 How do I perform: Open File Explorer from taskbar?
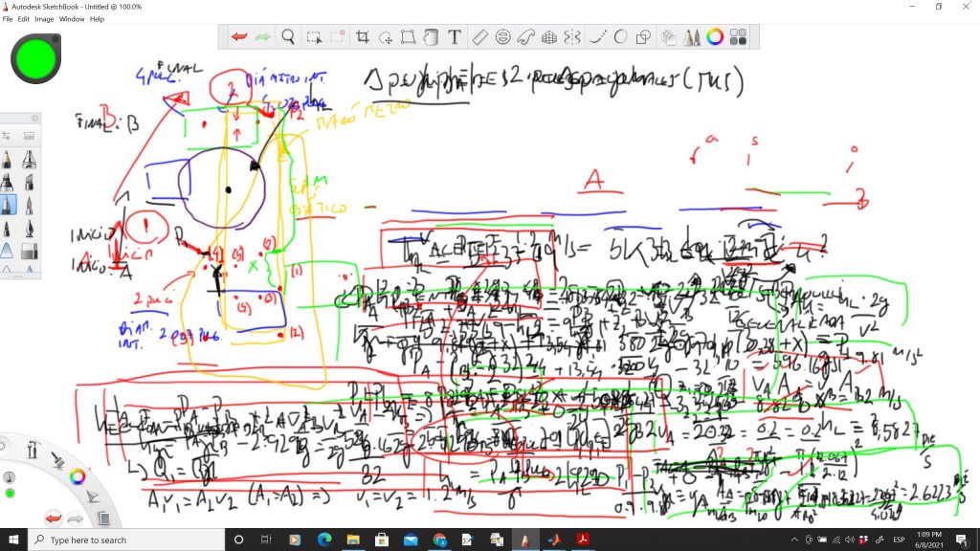[x=353, y=540]
